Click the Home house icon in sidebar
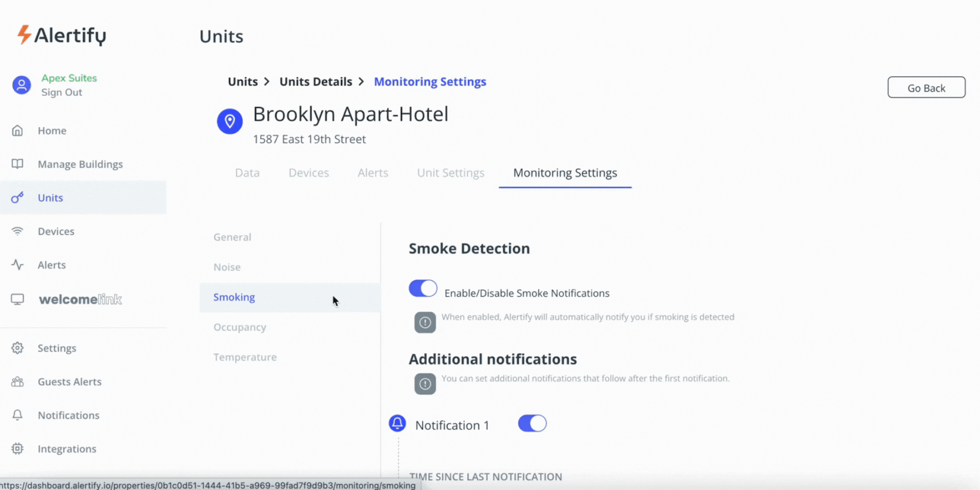Screen dimensions: 980x490 [x=18, y=130]
